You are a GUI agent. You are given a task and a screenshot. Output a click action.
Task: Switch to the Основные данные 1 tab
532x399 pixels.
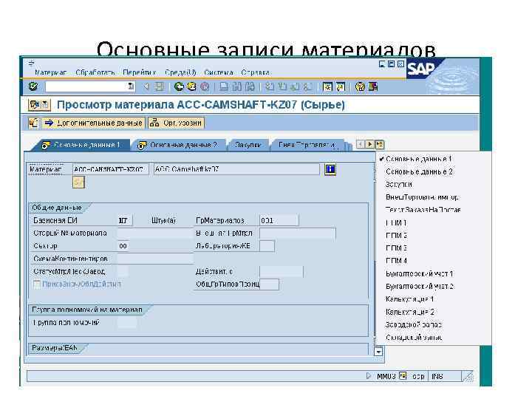click(81, 145)
